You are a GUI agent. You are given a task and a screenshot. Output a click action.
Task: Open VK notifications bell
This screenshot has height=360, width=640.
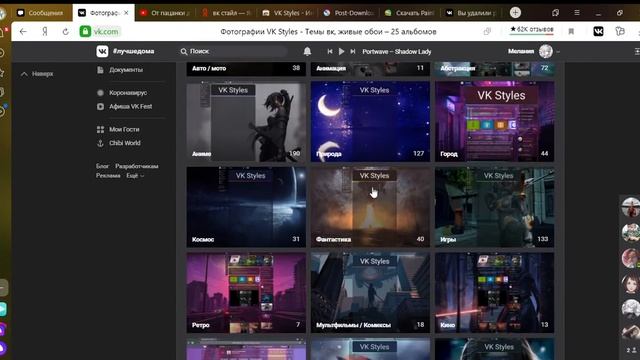point(307,51)
